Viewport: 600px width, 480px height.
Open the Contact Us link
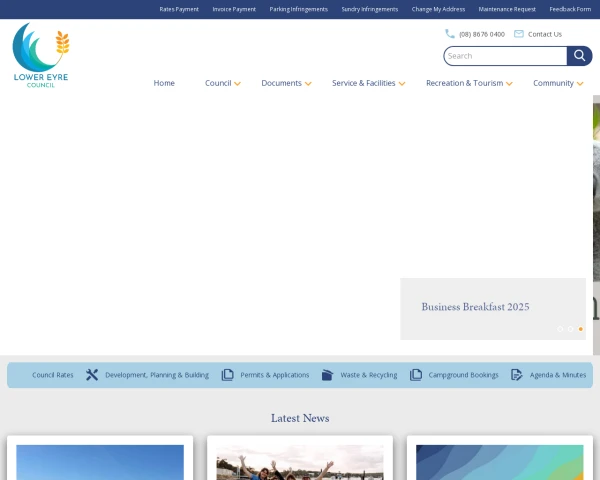pos(545,34)
